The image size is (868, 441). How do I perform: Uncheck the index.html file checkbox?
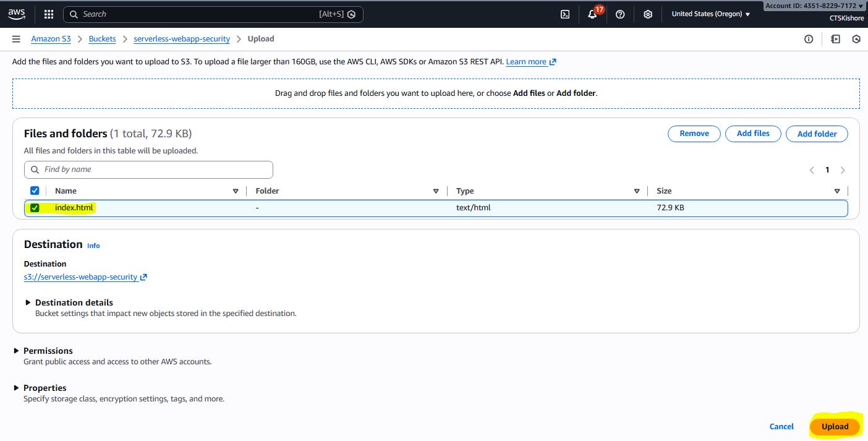click(35, 208)
